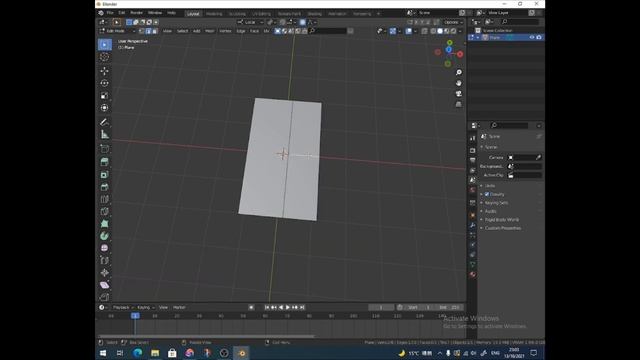
Task: Switch to edge select mode
Action: pos(148,31)
